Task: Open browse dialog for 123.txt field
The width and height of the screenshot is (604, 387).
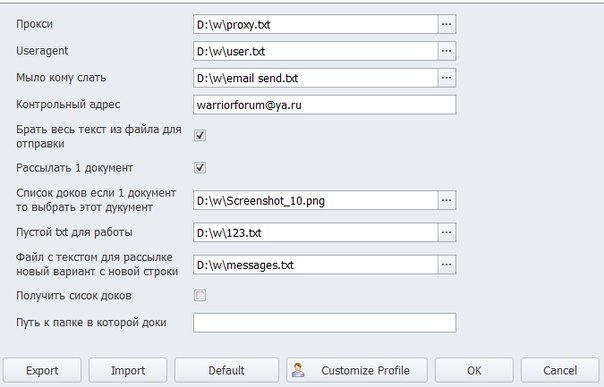Action: 447,233
